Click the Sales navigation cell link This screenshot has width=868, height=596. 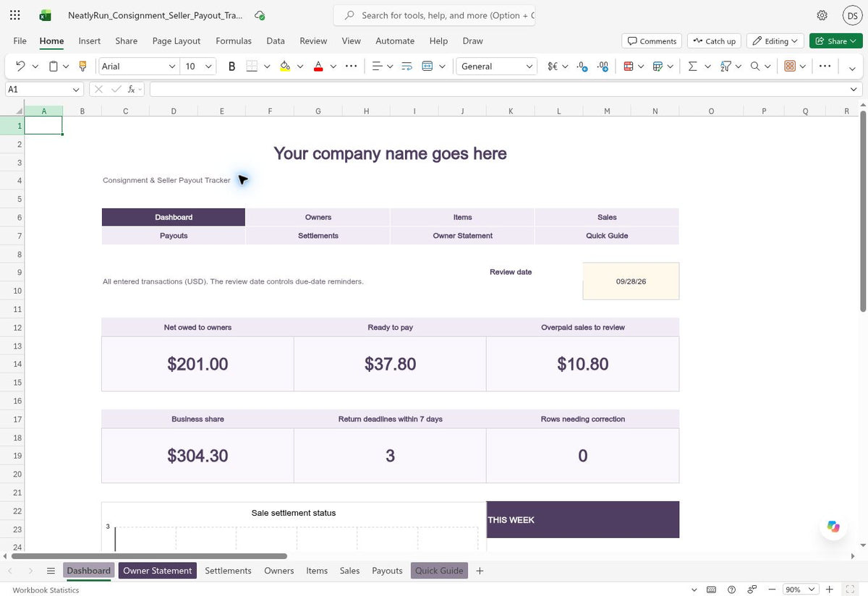[607, 217]
